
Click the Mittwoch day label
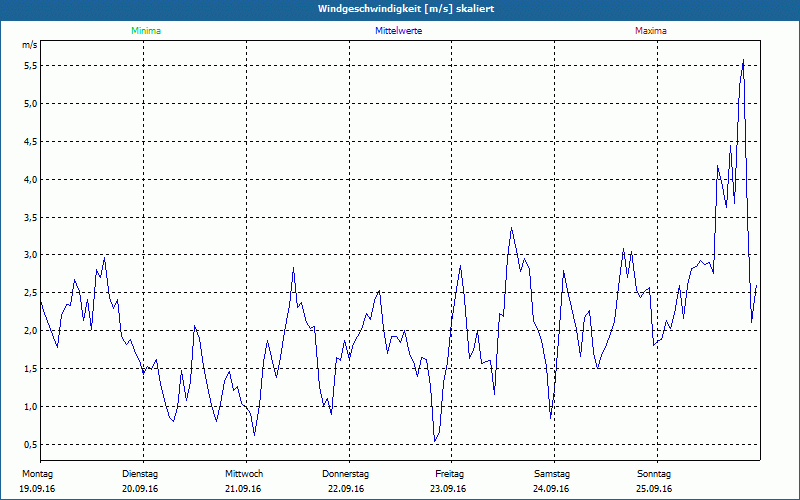click(x=244, y=474)
